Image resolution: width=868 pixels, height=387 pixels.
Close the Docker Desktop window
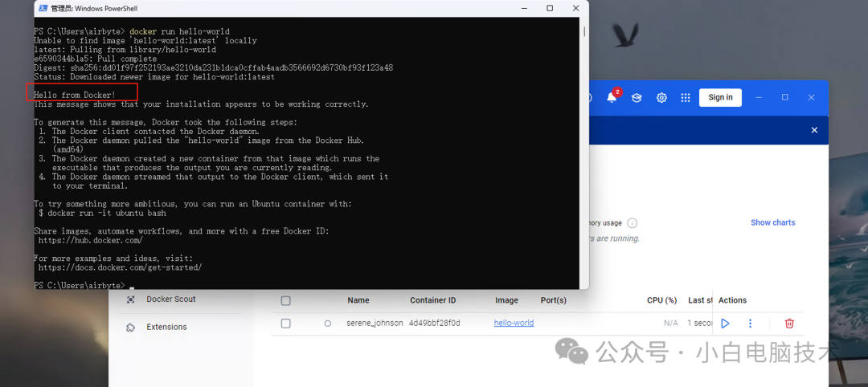click(811, 97)
